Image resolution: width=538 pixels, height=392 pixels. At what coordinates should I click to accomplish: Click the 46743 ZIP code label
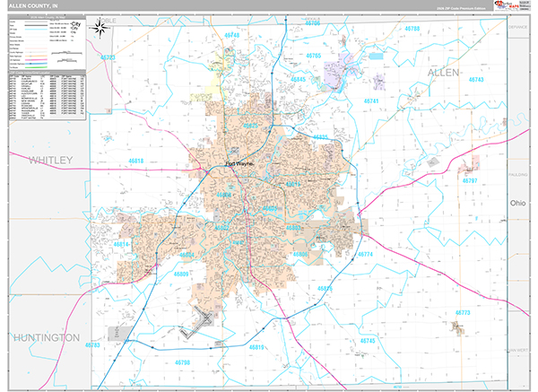pos(476,80)
